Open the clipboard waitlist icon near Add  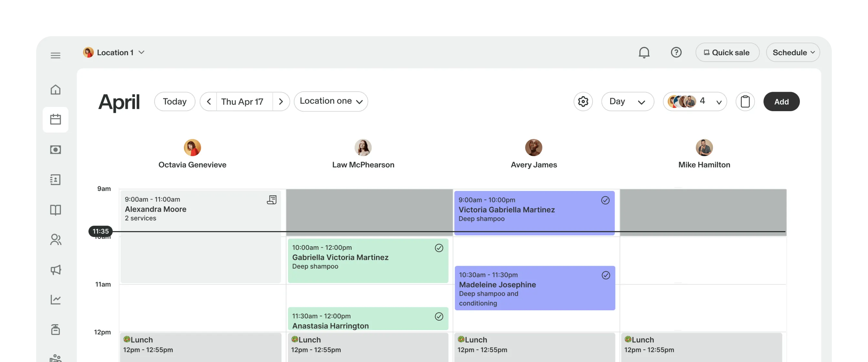[x=745, y=101]
